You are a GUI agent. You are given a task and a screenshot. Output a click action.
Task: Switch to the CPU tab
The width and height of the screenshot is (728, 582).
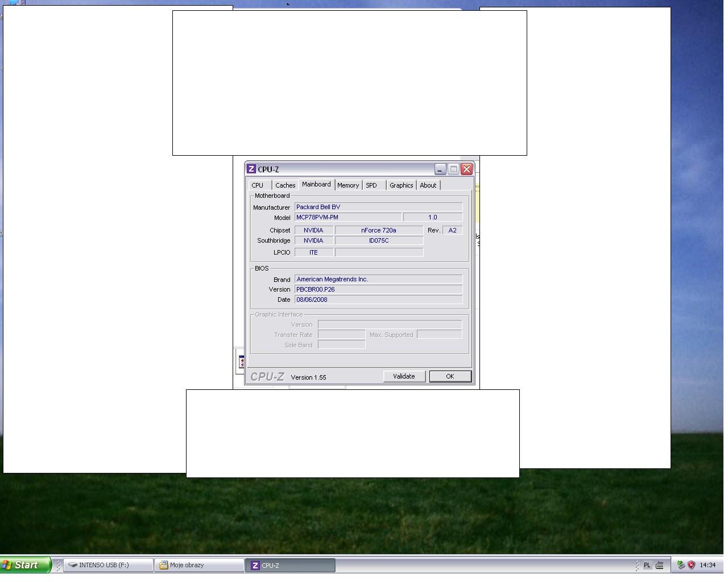(258, 185)
